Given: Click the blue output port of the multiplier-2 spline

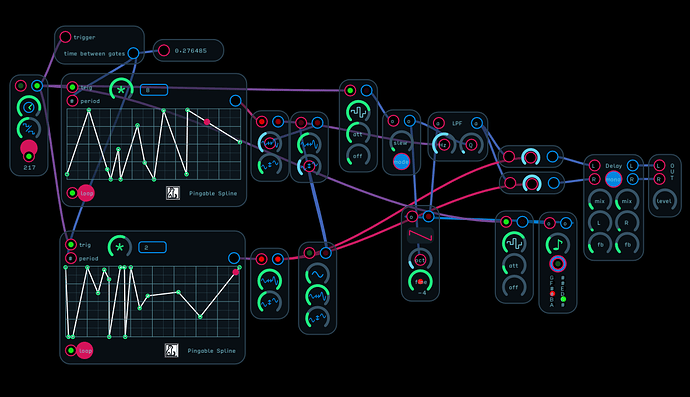Looking at the screenshot, I should click(234, 258).
